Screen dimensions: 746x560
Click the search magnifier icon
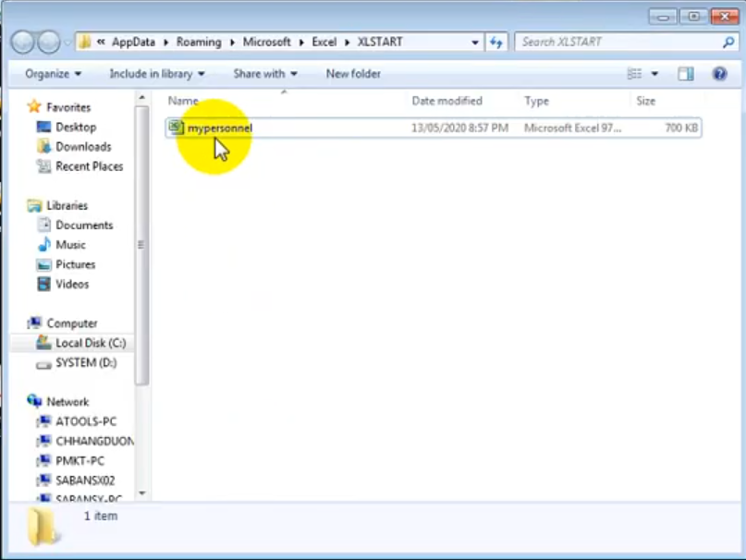pyautogui.click(x=728, y=43)
